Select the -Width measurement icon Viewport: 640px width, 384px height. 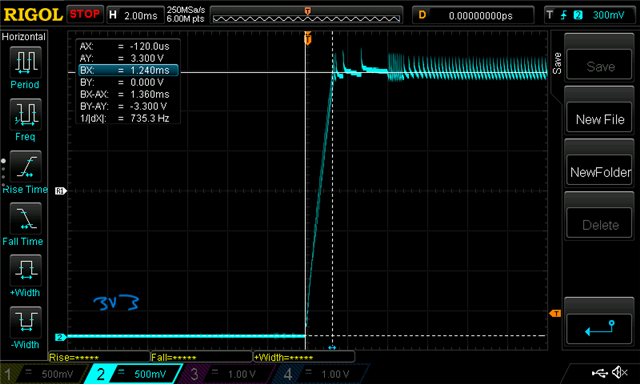[x=25, y=322]
